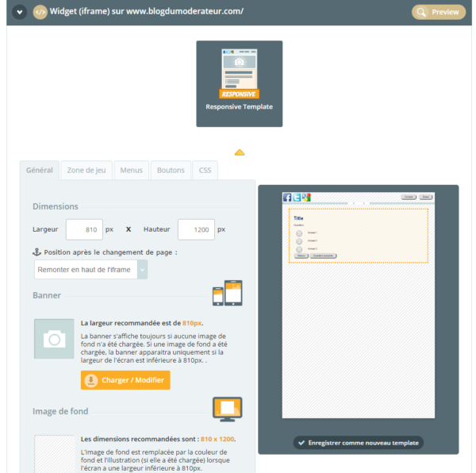Open the CSS tab
This screenshot has width=476, height=473.
[205, 170]
